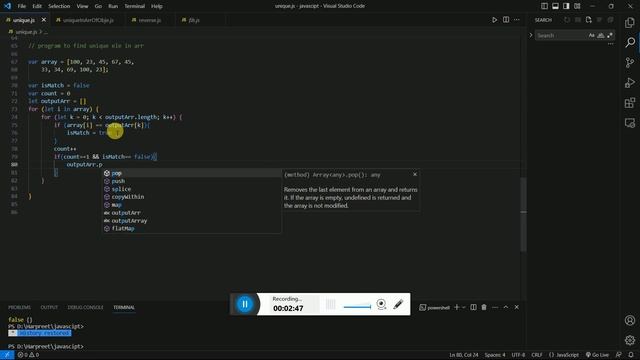Image resolution: width=640 pixels, height=360 pixels.
Task: Customize the layout icon in title bar
Action: click(x=577, y=6)
